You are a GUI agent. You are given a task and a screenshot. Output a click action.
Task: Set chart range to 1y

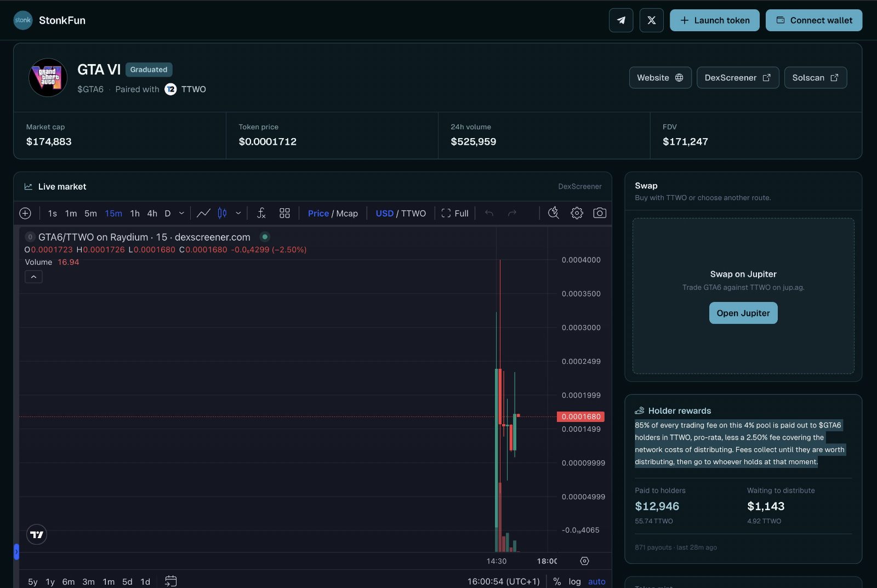click(x=50, y=581)
